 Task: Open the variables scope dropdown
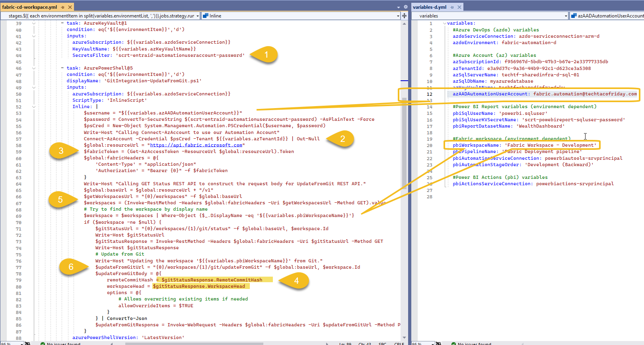pyautogui.click(x=566, y=16)
